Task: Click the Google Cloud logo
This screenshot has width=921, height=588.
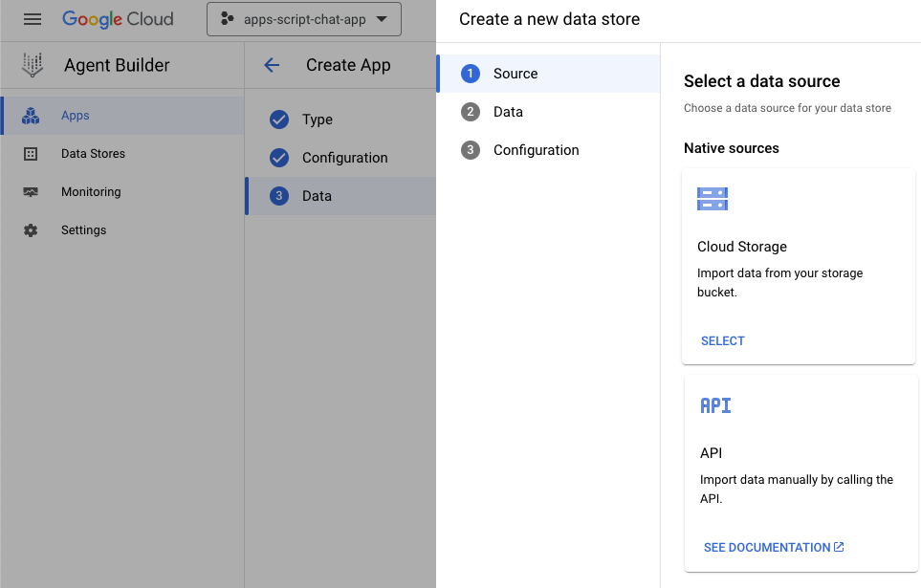Action: tap(118, 19)
